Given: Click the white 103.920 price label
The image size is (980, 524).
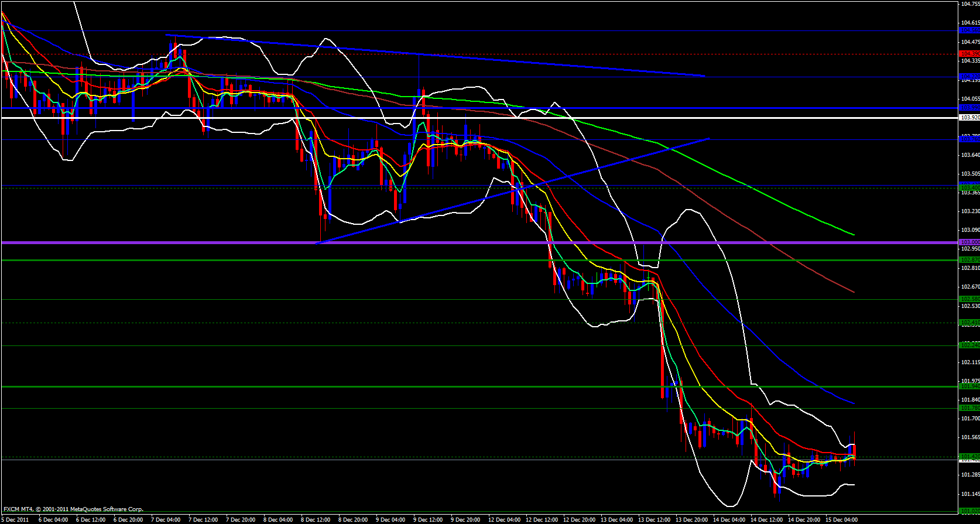Looking at the screenshot, I should (969, 118).
